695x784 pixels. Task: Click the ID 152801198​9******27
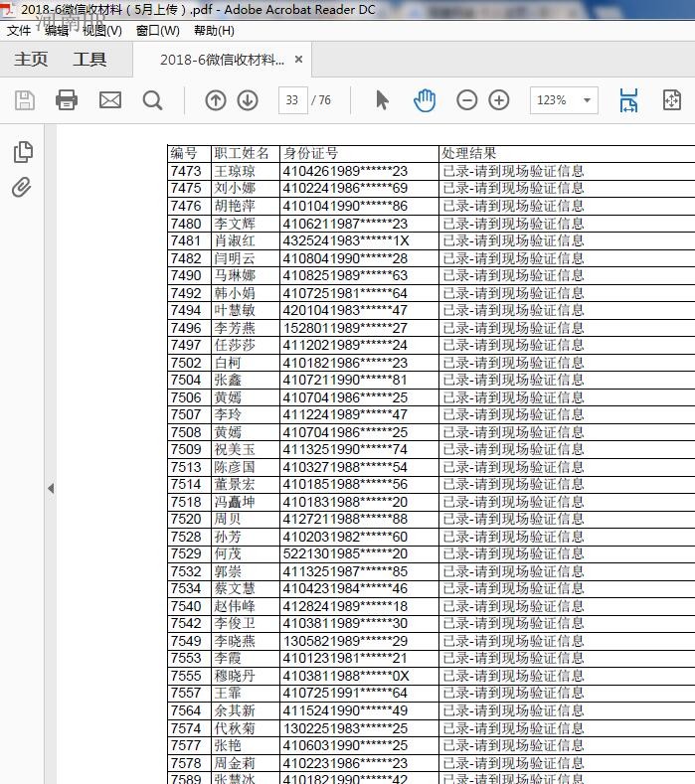coord(345,328)
